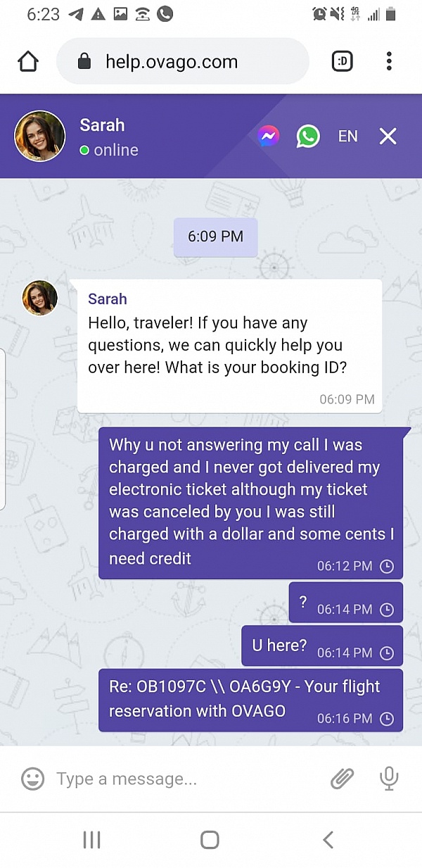Open Android recent apps button

[92, 839]
